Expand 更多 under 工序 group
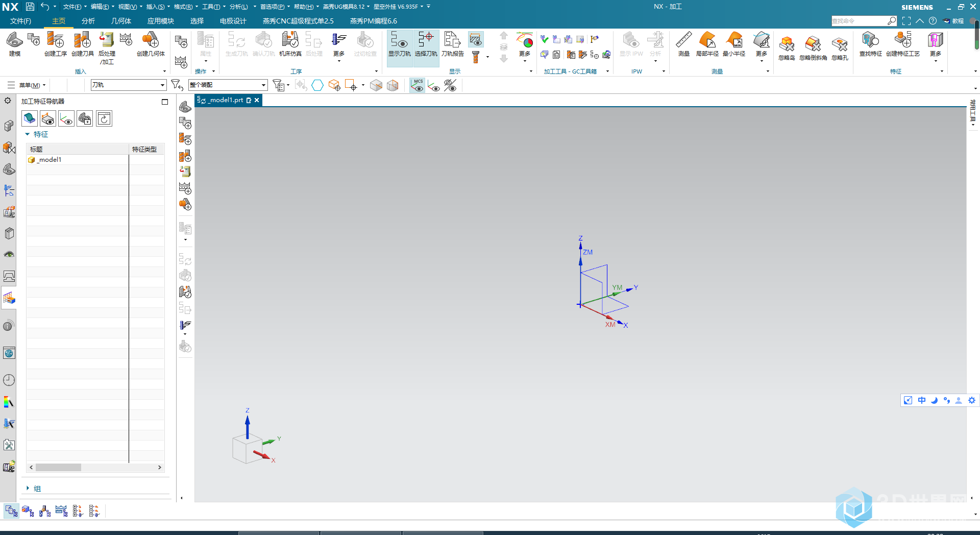Image resolution: width=980 pixels, height=535 pixels. point(339,47)
